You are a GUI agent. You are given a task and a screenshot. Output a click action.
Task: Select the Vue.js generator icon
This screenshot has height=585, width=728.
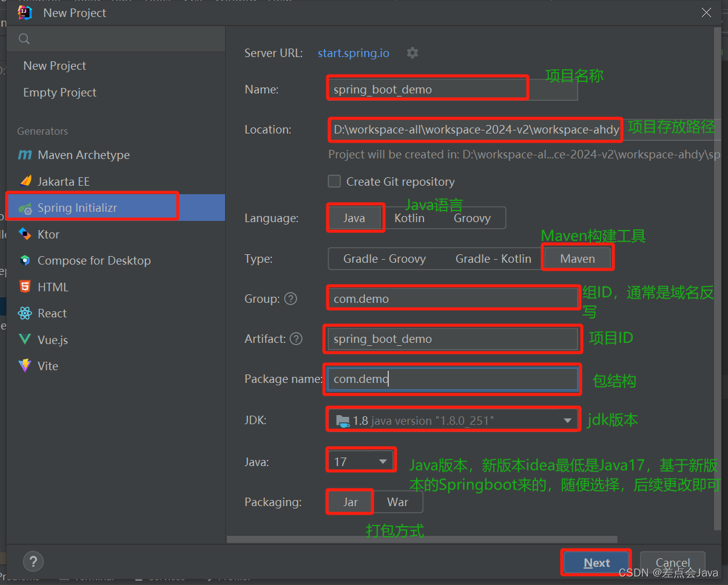[25, 339]
